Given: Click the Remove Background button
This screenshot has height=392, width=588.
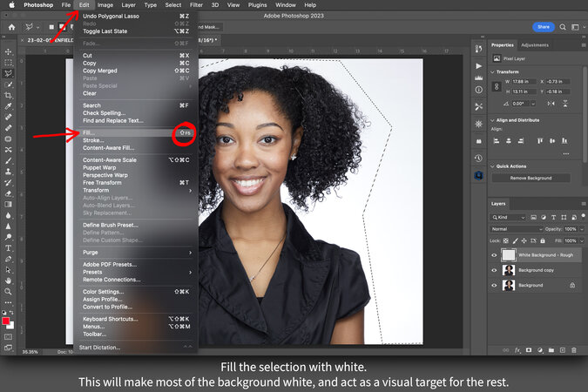Looking at the screenshot, I should pos(531,178).
